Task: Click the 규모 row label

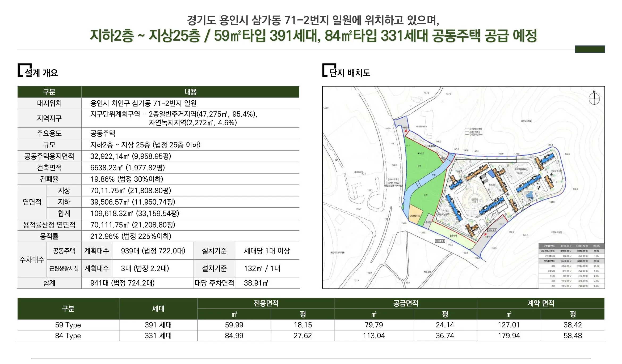Action: [49, 145]
